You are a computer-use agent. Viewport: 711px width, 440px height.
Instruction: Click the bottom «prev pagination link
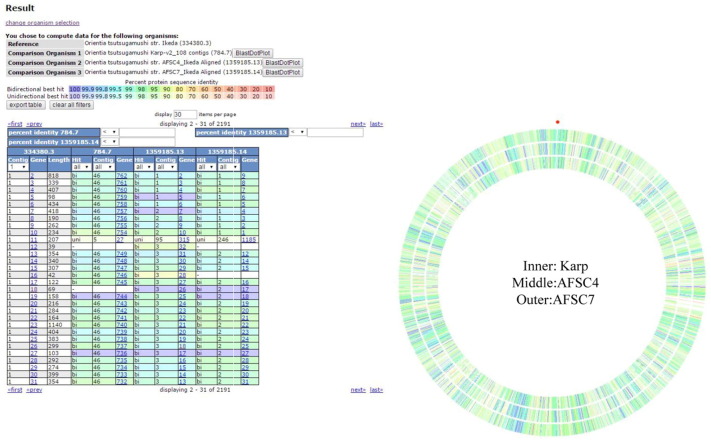point(35,390)
